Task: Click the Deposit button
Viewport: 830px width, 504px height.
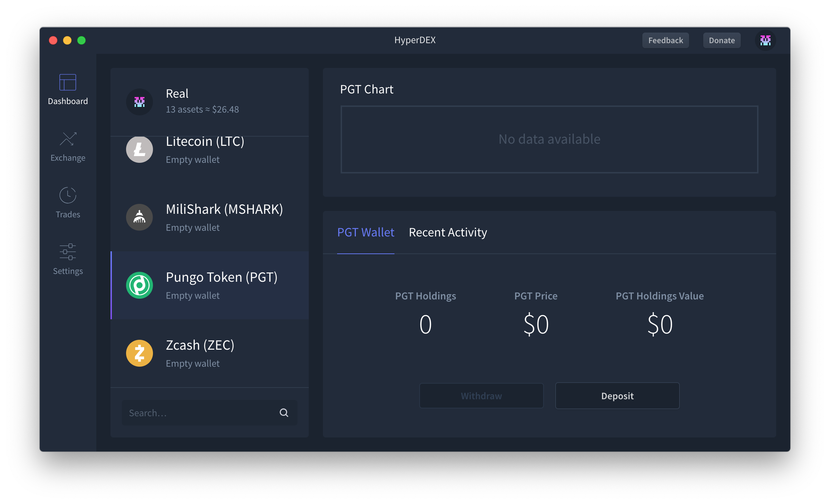Action: pos(617,396)
